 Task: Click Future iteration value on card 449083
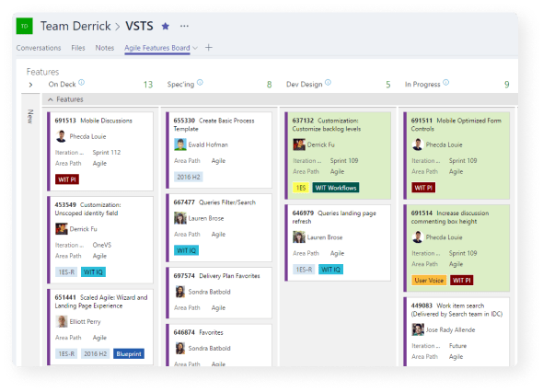[457, 346]
